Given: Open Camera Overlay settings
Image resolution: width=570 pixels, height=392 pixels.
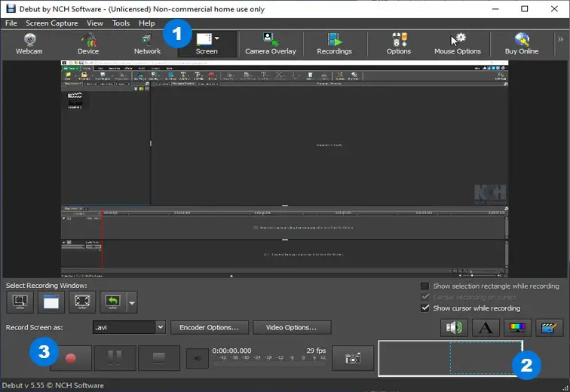Looking at the screenshot, I should click(271, 44).
